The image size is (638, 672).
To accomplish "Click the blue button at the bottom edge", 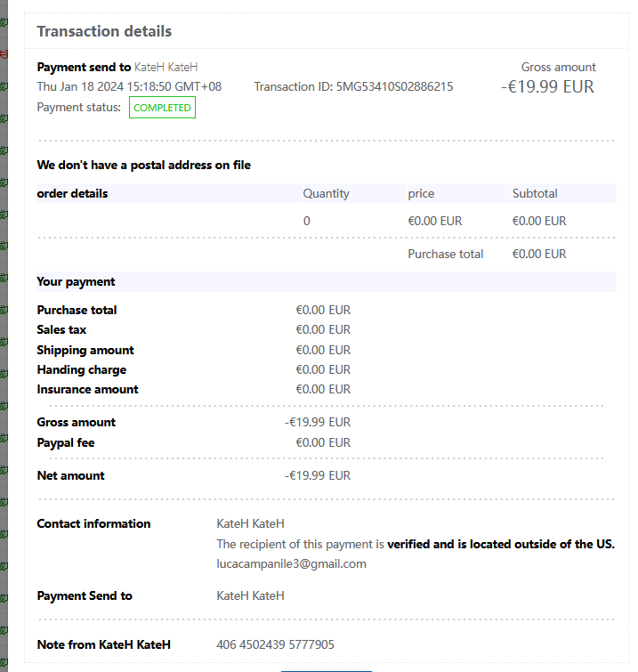I will pos(327,671).
